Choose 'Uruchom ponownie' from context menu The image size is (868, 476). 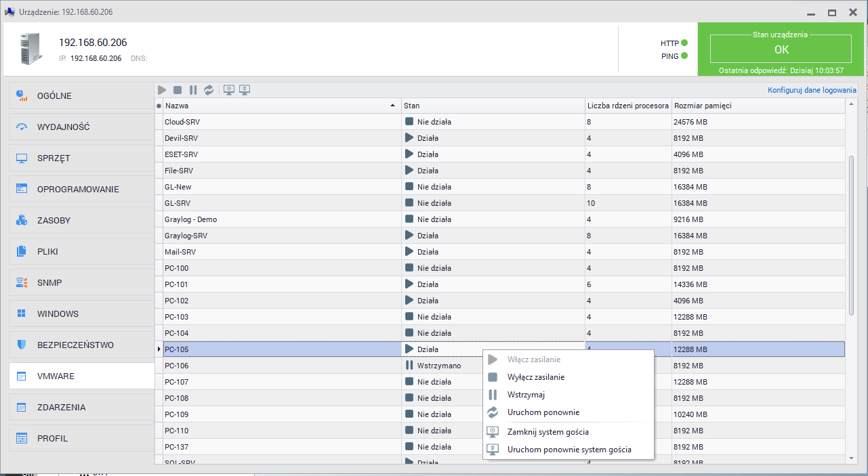[543, 412]
